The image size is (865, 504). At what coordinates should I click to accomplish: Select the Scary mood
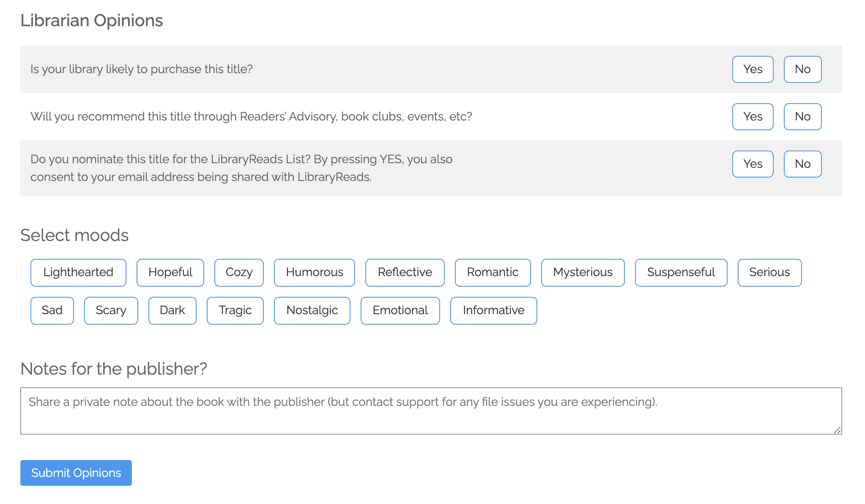pyautogui.click(x=111, y=311)
